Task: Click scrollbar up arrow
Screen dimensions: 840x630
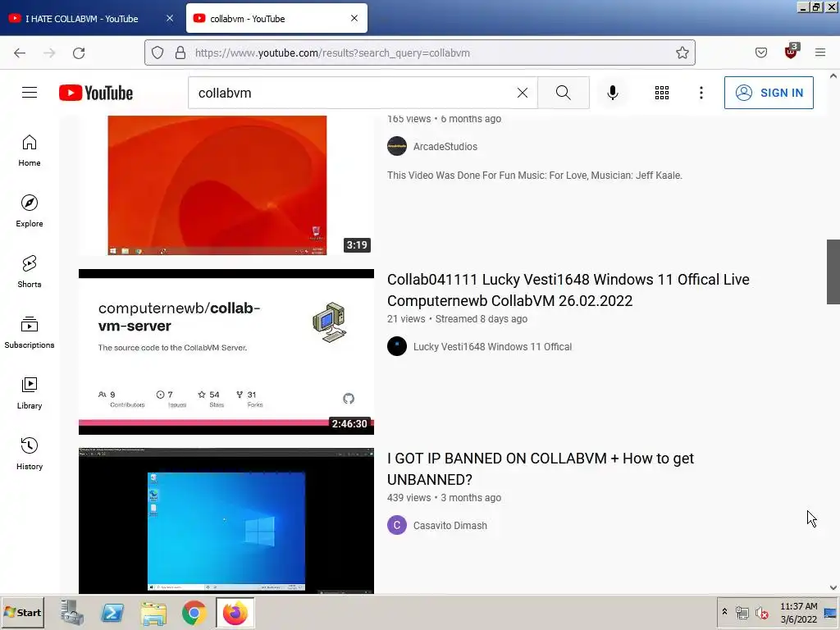Action: [833, 76]
